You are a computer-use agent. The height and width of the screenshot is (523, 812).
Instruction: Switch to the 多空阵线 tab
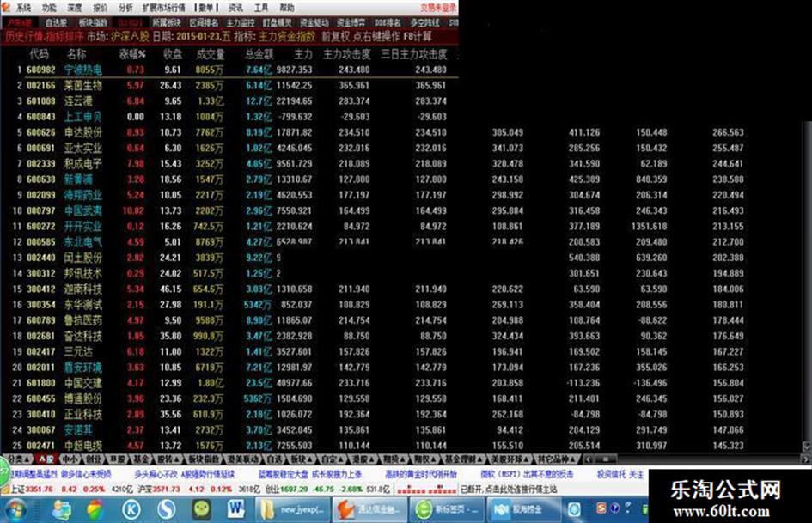tap(424, 23)
